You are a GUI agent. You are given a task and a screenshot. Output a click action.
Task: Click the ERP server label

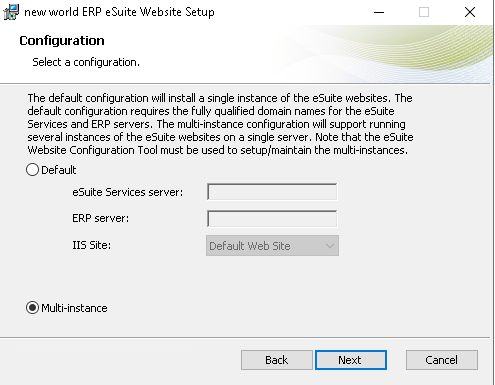tap(101, 218)
